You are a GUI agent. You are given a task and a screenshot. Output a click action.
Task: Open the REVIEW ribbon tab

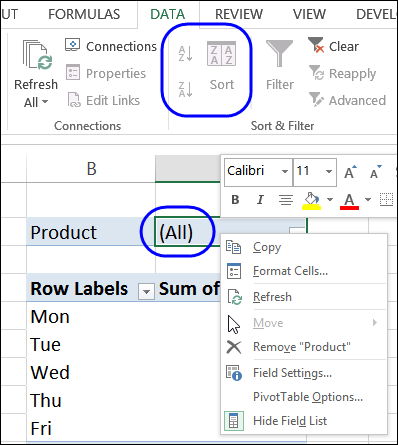[239, 14]
